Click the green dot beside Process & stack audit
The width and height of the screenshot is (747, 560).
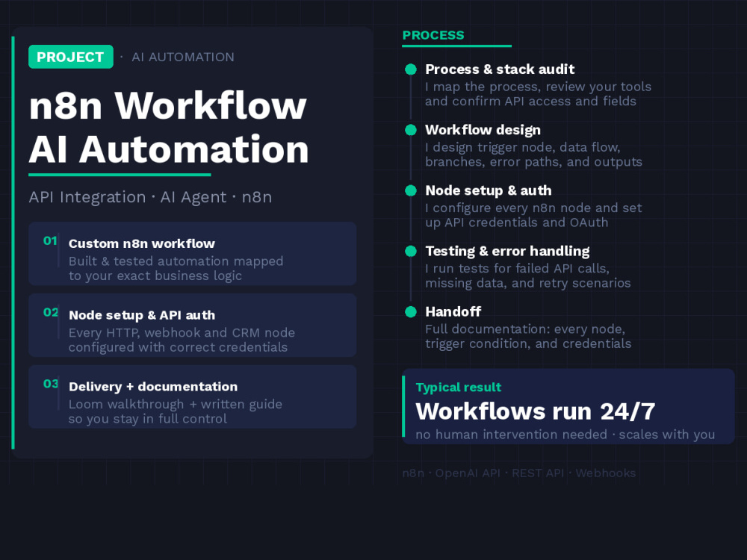[411, 69]
